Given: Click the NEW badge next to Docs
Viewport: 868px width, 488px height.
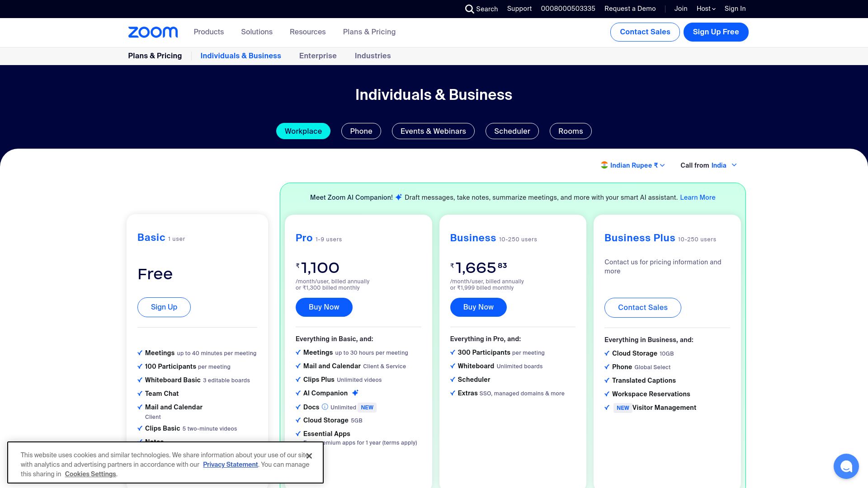Looking at the screenshot, I should click(x=367, y=408).
